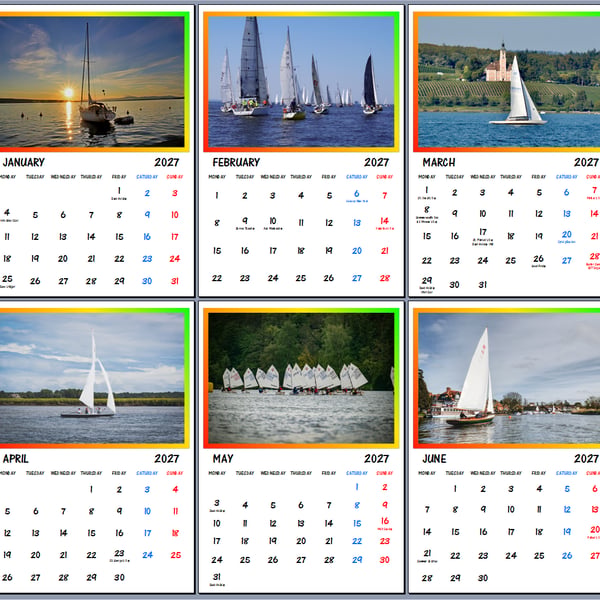Click the 2027 year label beside FEBRUARY
600x600 pixels.
point(377,162)
